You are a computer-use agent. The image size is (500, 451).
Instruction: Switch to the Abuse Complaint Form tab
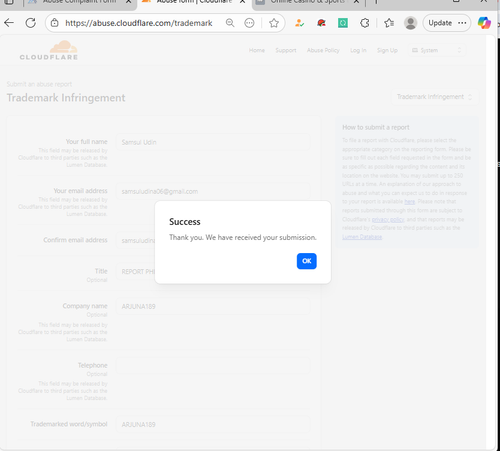pos(80,3)
